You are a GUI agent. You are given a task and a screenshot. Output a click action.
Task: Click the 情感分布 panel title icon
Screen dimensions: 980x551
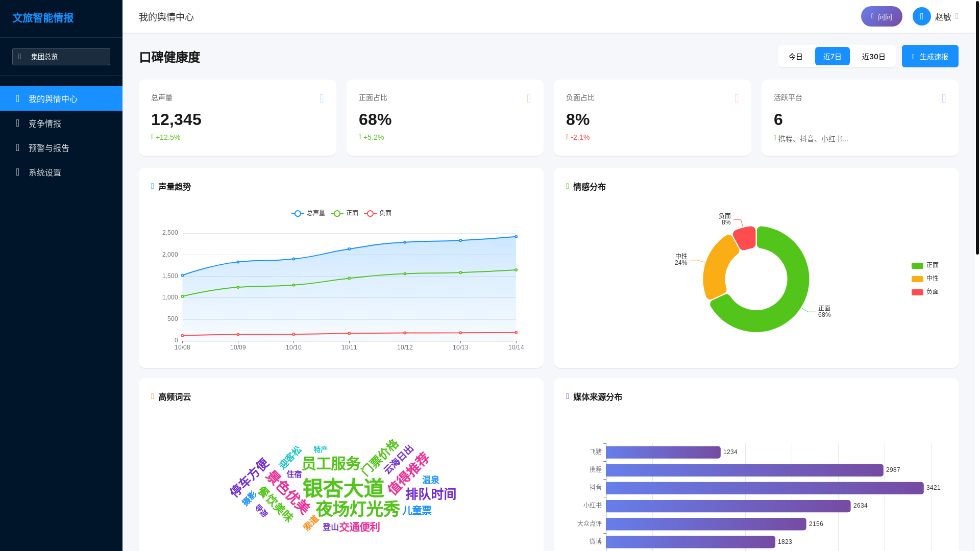coord(568,186)
